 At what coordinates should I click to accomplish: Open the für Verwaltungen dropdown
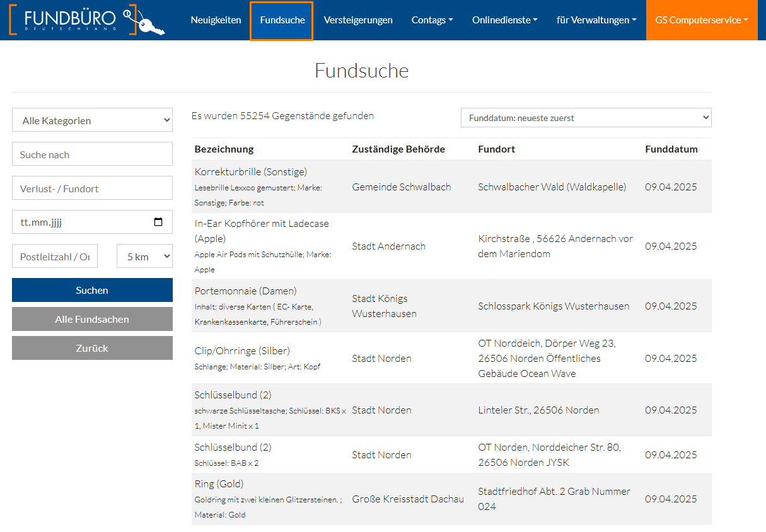click(x=596, y=20)
